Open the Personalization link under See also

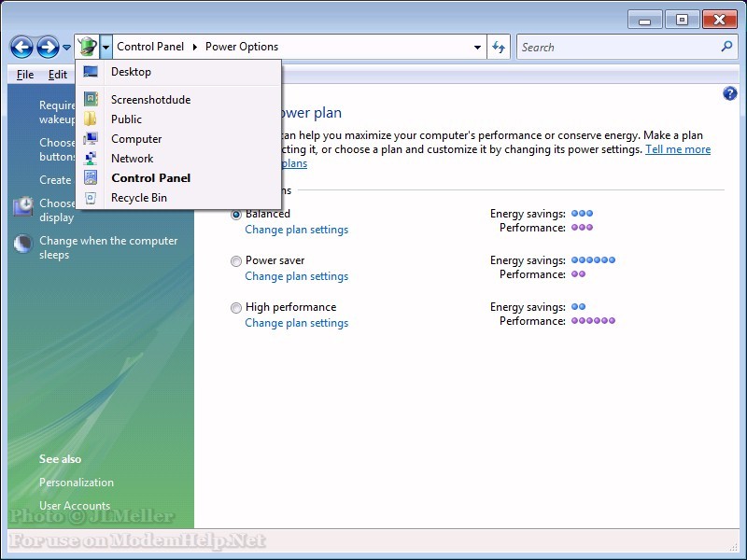click(77, 483)
